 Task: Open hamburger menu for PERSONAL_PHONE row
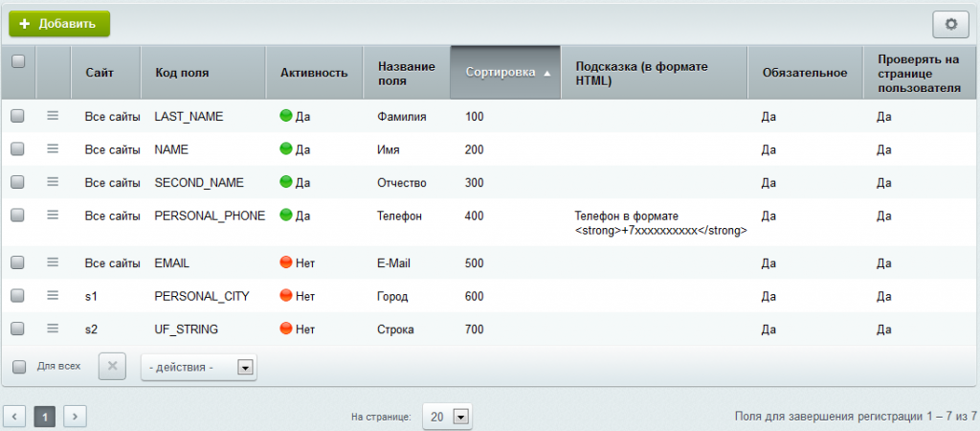tap(53, 215)
